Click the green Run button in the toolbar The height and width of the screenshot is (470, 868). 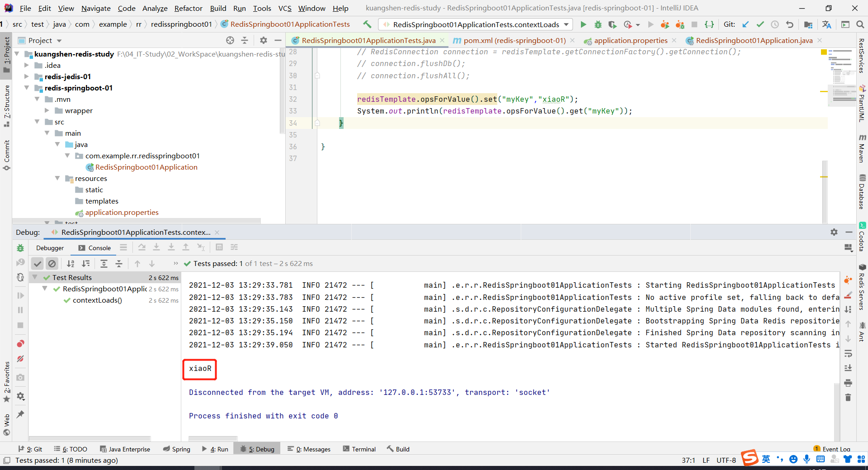pyautogui.click(x=583, y=24)
